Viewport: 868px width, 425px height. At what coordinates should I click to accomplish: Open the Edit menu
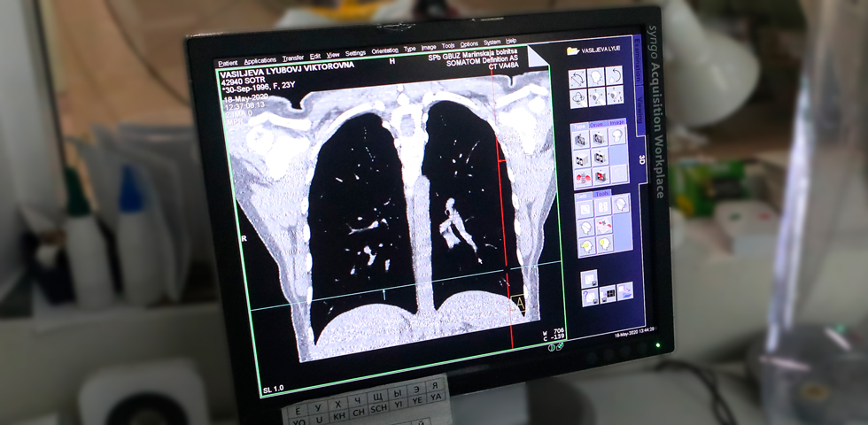(x=315, y=57)
